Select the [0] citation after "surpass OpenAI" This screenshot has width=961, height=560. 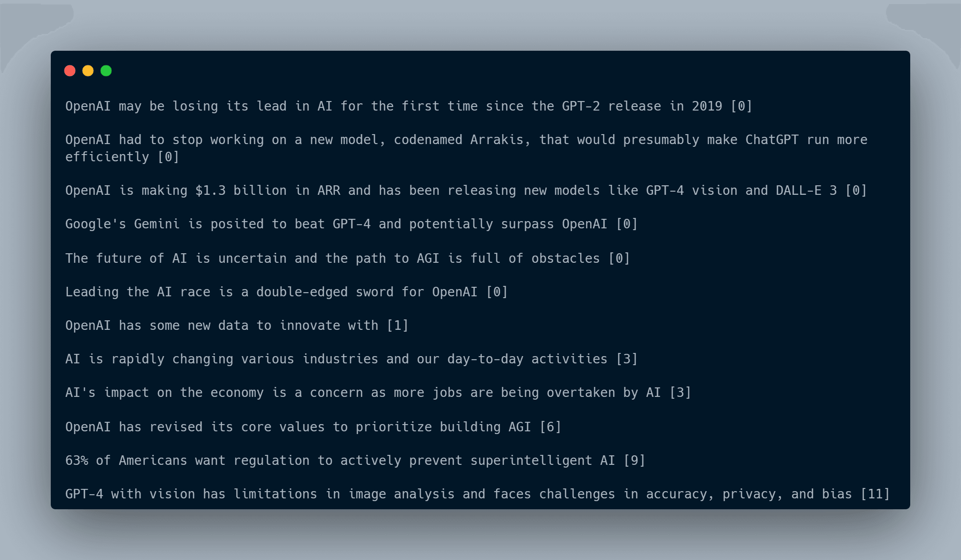[x=626, y=224]
